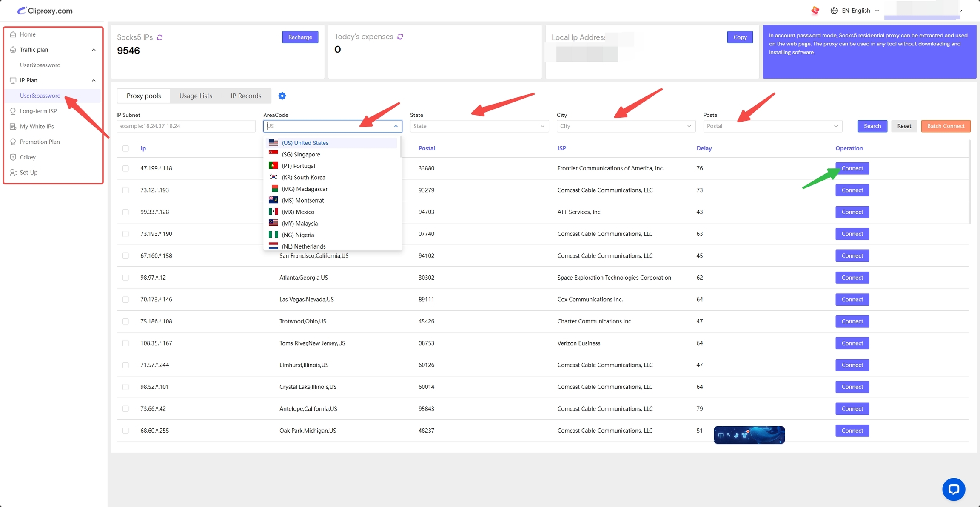Toggle the select-all header checkbox

[125, 148]
